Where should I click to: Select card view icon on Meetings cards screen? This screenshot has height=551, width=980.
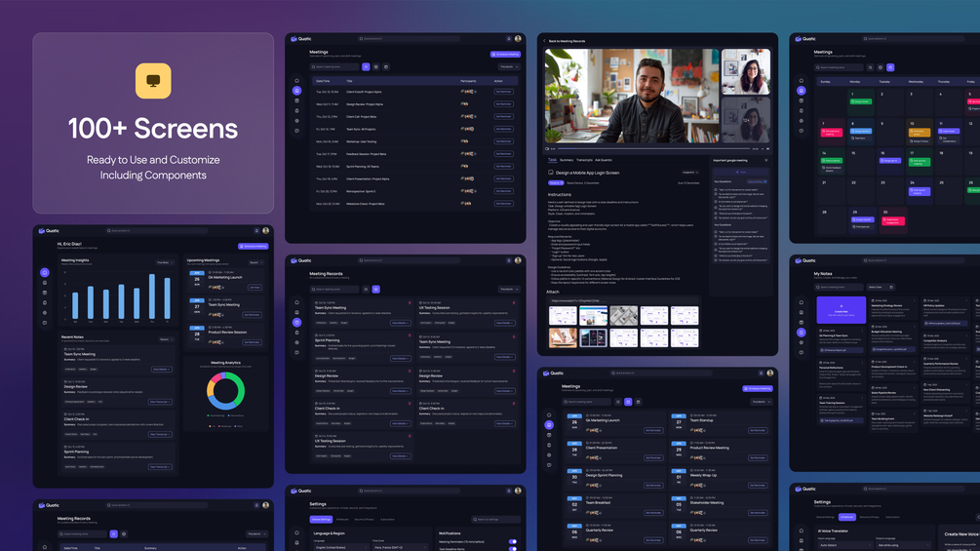(x=628, y=402)
